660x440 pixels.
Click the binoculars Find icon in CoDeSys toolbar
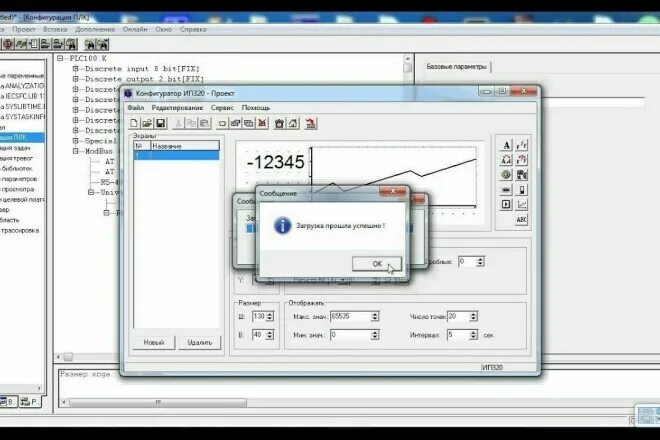click(90, 44)
